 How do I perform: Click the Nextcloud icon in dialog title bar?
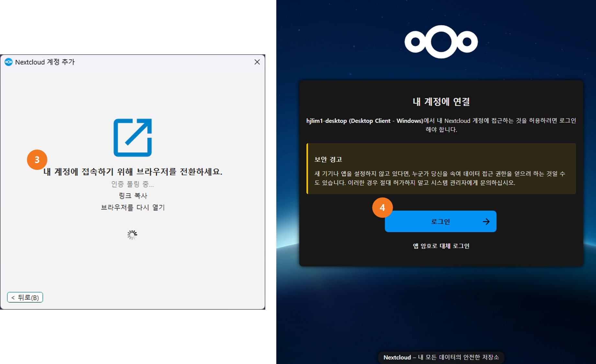8,62
